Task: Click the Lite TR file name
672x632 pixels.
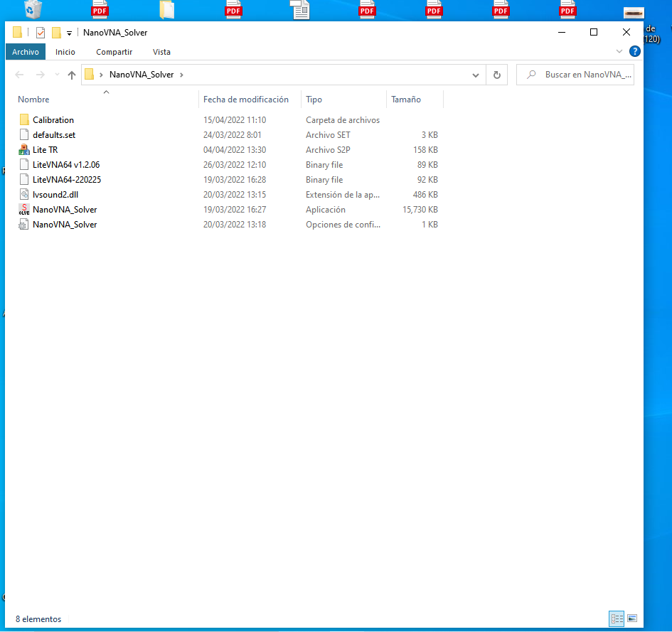Action: click(x=45, y=150)
